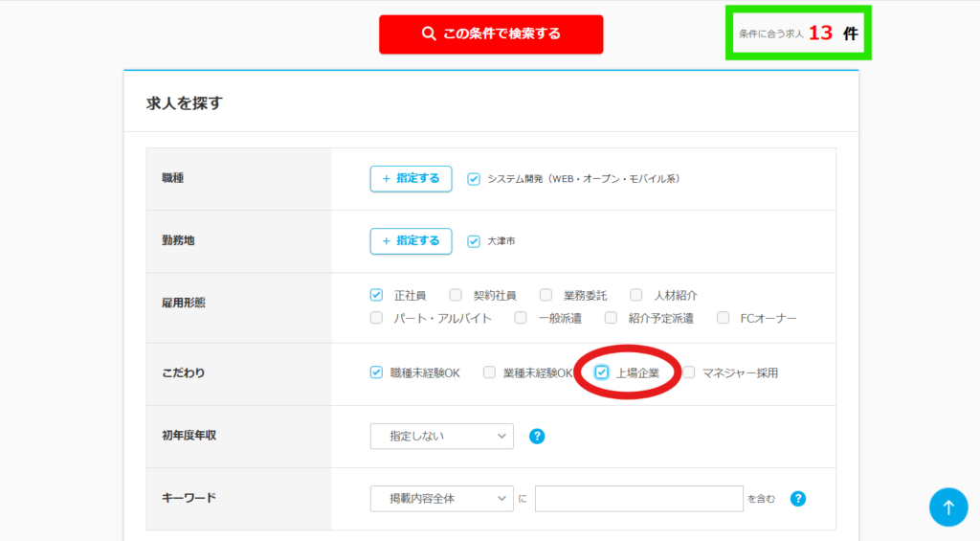This screenshot has width=980, height=541.
Task: Click 指定する button in 勤務地 row
Action: tap(411, 241)
